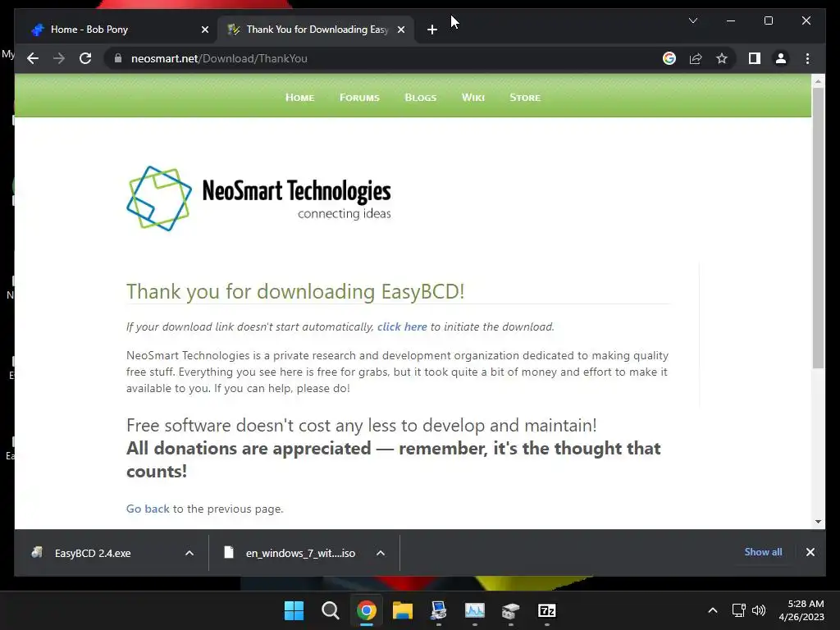The height and width of the screenshot is (630, 840).
Task: Open the Chrome profile menu
Action: coord(781,58)
